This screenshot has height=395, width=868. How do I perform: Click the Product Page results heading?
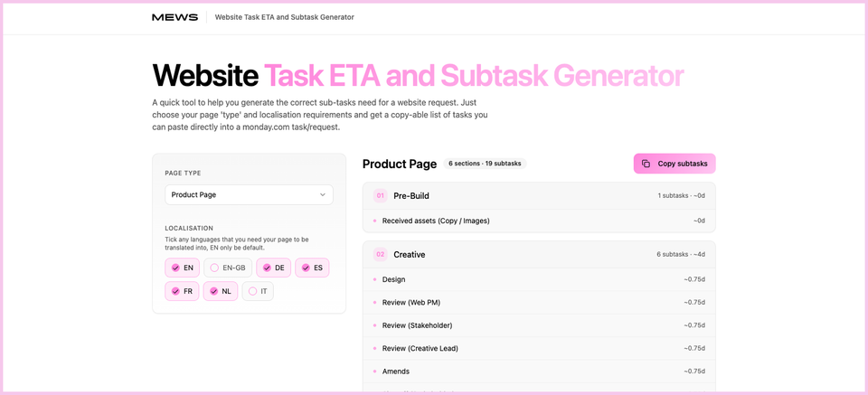[400, 164]
